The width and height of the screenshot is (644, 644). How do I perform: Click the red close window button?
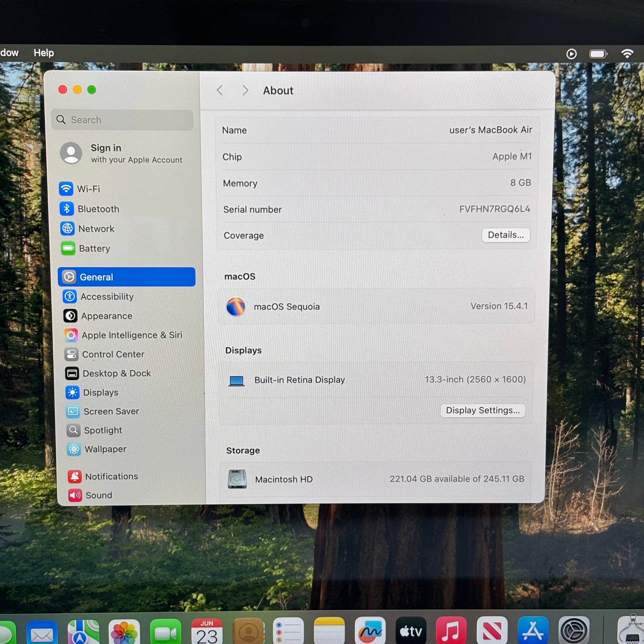(x=63, y=89)
